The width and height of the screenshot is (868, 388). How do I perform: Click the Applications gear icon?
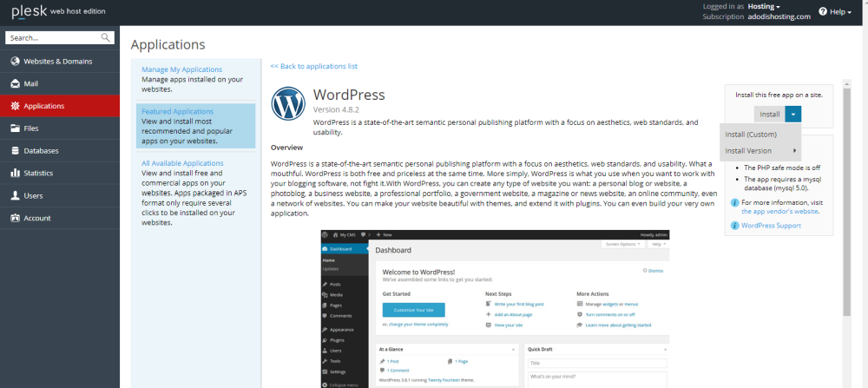(15, 106)
